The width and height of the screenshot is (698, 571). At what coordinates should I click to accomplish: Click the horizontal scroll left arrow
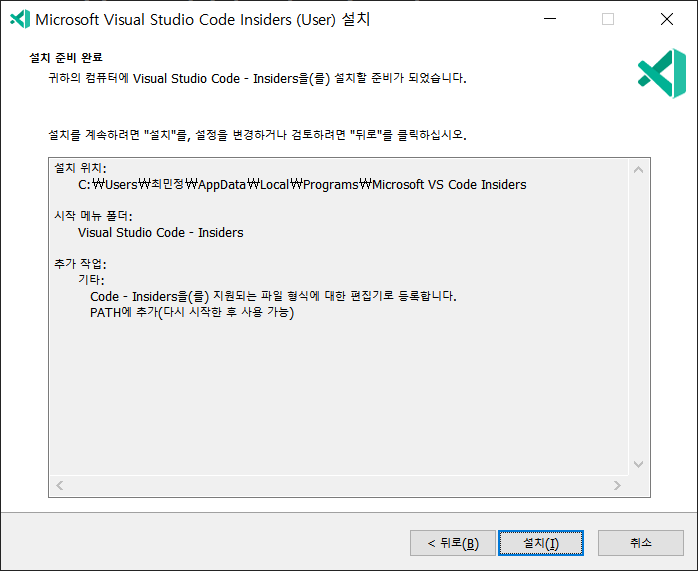[x=60, y=485]
